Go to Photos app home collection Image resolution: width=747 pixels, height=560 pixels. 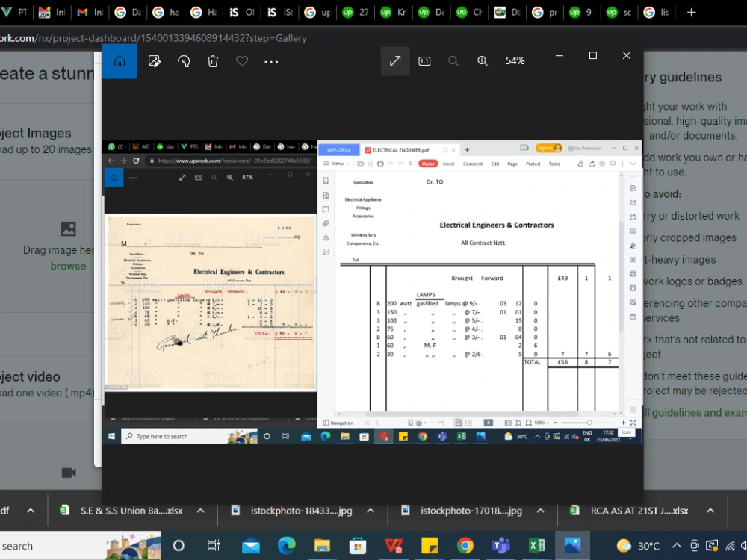120,61
